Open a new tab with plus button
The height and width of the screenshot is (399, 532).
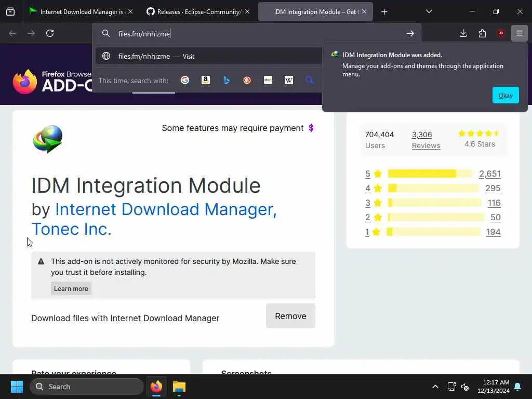coord(384,12)
